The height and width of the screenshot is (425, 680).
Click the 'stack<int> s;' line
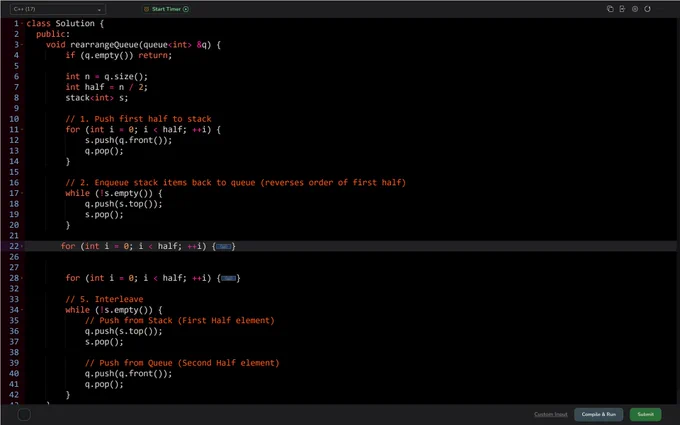point(97,98)
